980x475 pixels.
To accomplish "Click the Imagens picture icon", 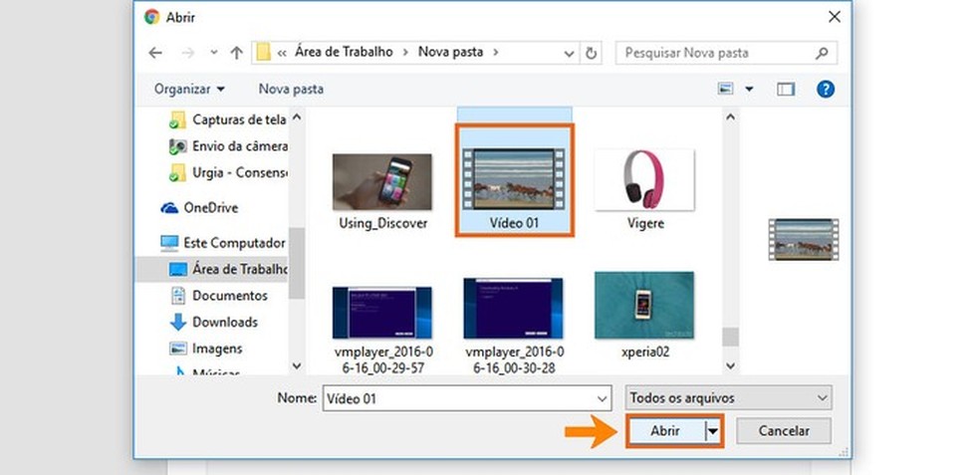I will point(178,349).
